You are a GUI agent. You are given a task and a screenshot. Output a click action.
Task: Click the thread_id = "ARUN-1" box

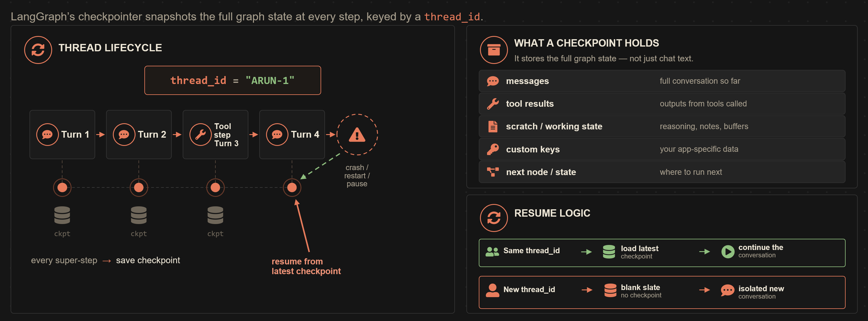pos(232,80)
